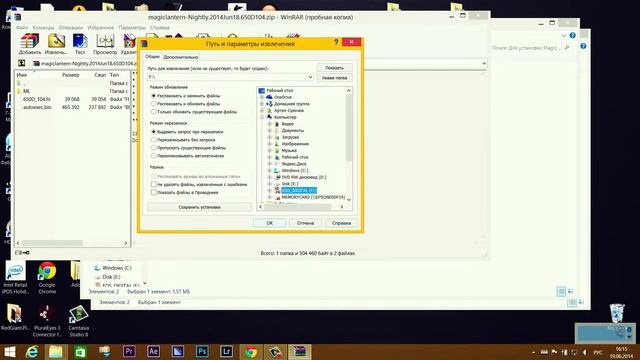Select 'Распаковать и заменить файлы' radio option

coord(154,96)
